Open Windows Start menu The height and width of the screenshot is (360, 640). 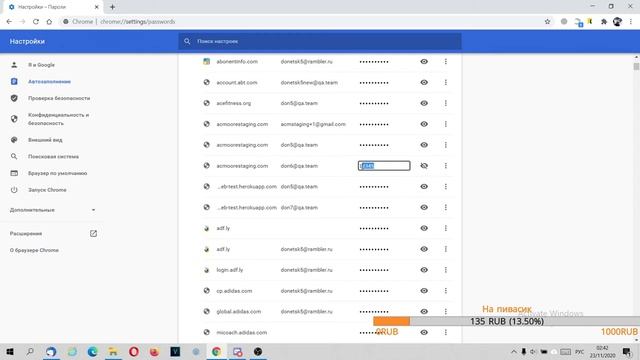[10, 351]
